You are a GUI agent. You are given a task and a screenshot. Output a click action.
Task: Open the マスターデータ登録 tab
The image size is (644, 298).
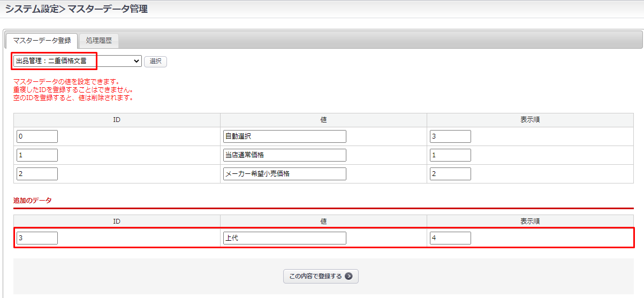[42, 41]
